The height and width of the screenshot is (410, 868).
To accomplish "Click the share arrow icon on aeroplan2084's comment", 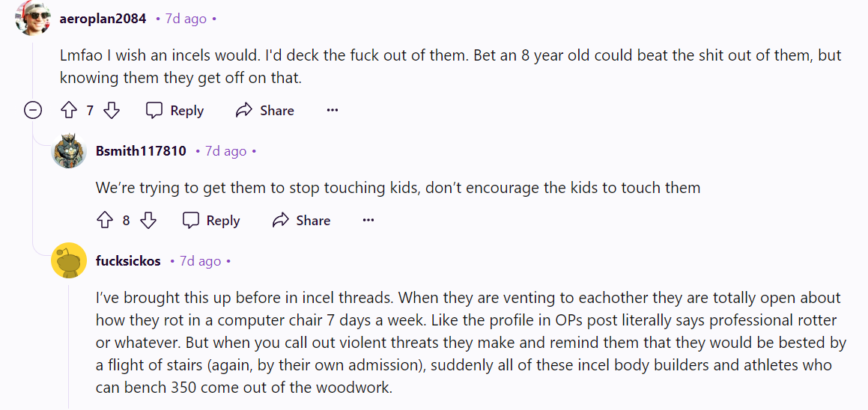I will click(x=243, y=111).
